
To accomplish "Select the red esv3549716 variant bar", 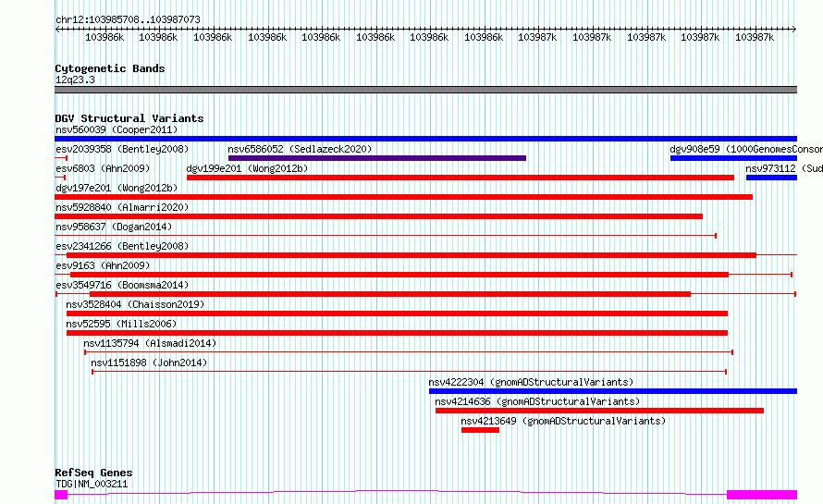I will [390, 294].
